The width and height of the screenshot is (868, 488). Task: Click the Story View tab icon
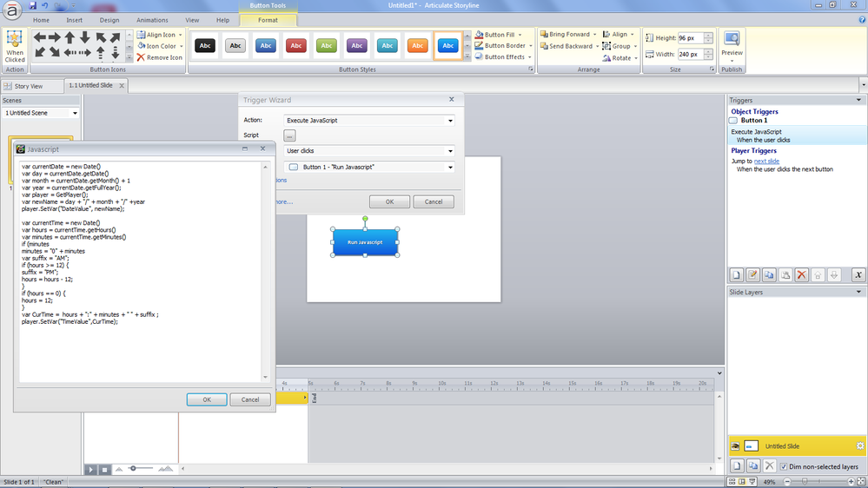(8, 86)
